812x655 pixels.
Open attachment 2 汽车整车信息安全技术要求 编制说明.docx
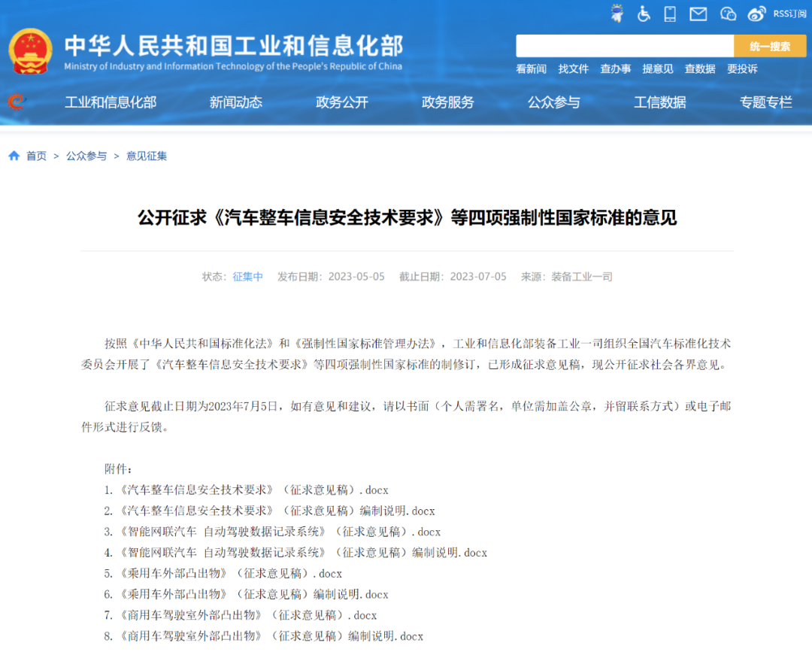coord(269,511)
